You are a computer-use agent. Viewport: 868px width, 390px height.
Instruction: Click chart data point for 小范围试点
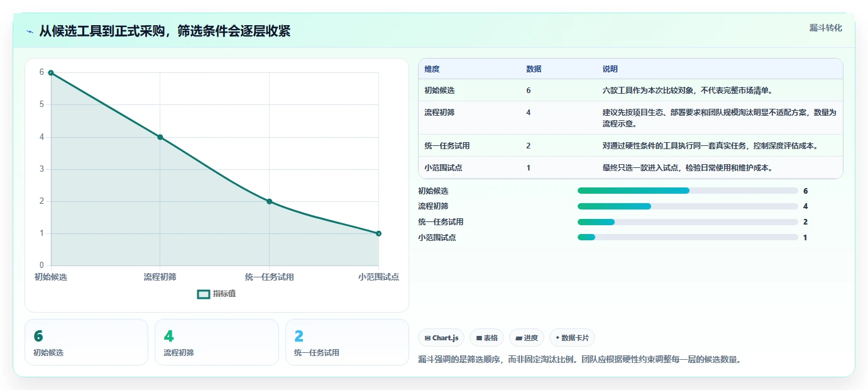coord(378,233)
